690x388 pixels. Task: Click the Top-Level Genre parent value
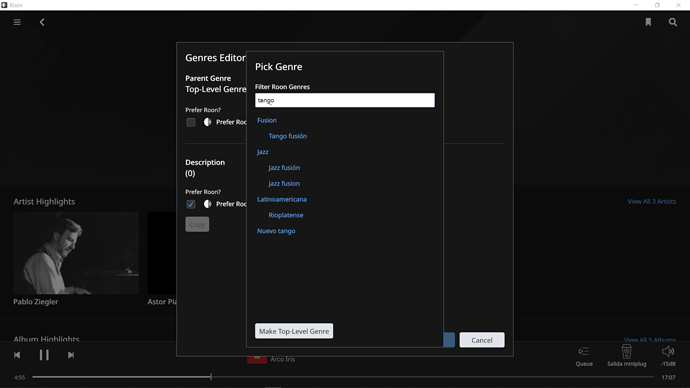pyautogui.click(x=216, y=89)
